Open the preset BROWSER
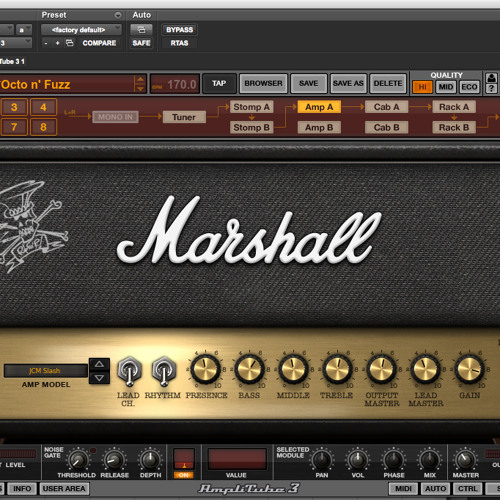This screenshot has height=500, width=500. (x=263, y=83)
